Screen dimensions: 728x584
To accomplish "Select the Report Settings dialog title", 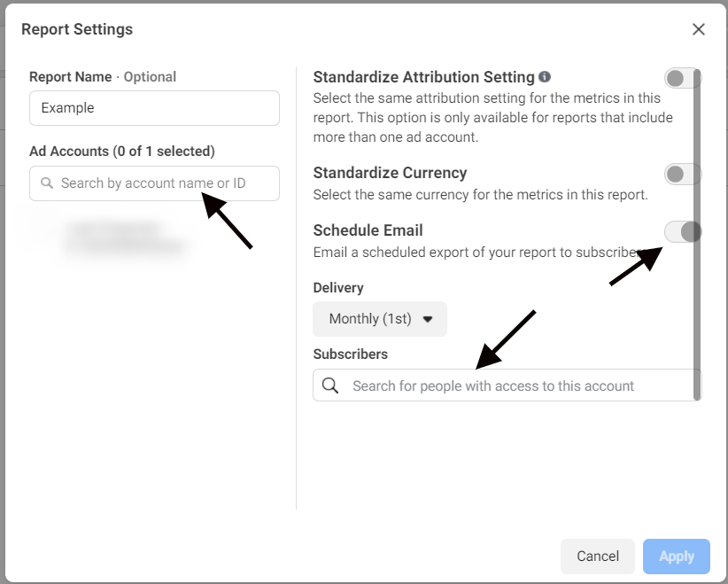I will point(79,29).
